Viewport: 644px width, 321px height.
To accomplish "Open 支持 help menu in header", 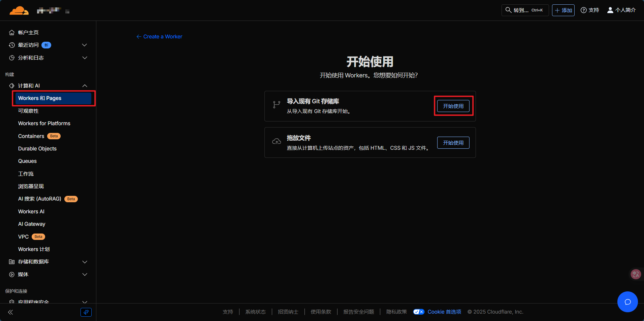I will click(x=590, y=10).
